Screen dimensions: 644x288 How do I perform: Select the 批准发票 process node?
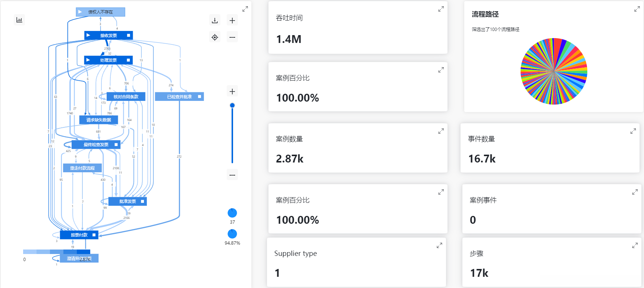(128, 201)
